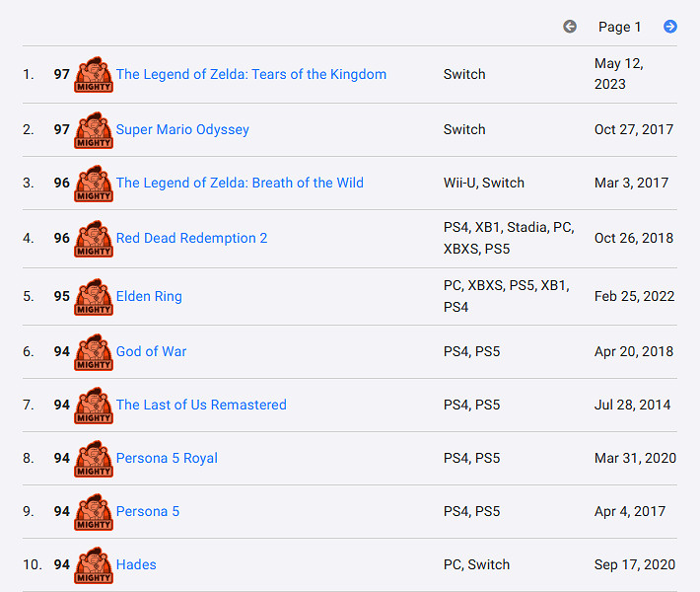Open the Persona 5 Royal link
Viewport: 700px width, 592px height.
click(167, 458)
